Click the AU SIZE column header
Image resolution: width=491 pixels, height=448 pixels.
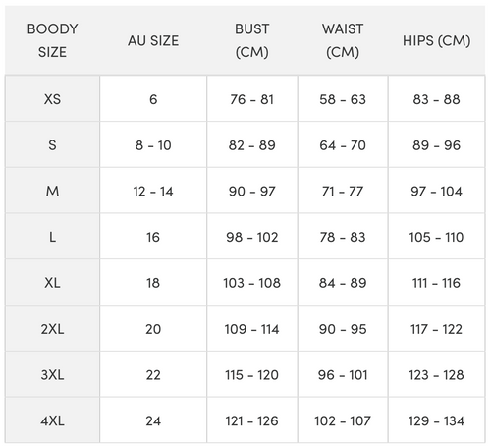click(153, 40)
